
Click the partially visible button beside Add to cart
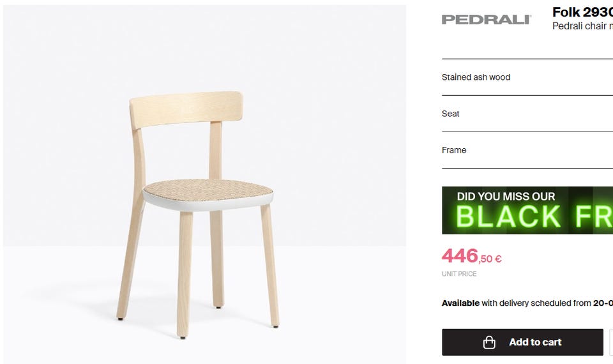611,342
